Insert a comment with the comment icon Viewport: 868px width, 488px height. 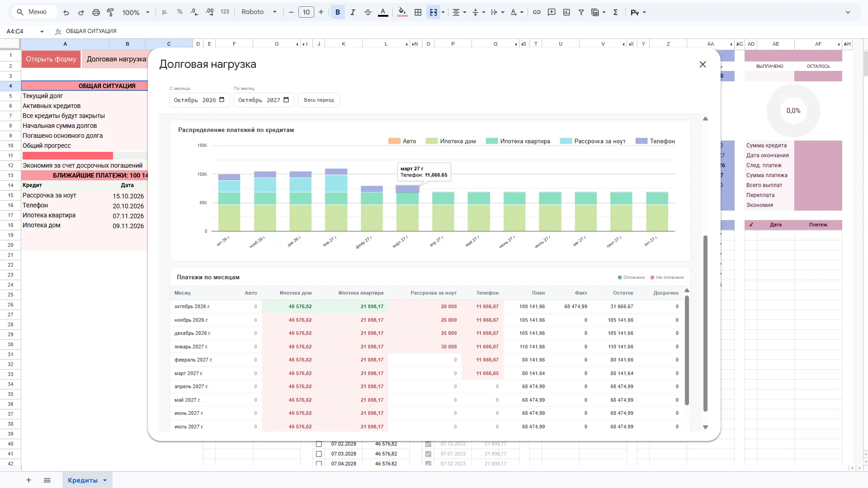click(552, 12)
